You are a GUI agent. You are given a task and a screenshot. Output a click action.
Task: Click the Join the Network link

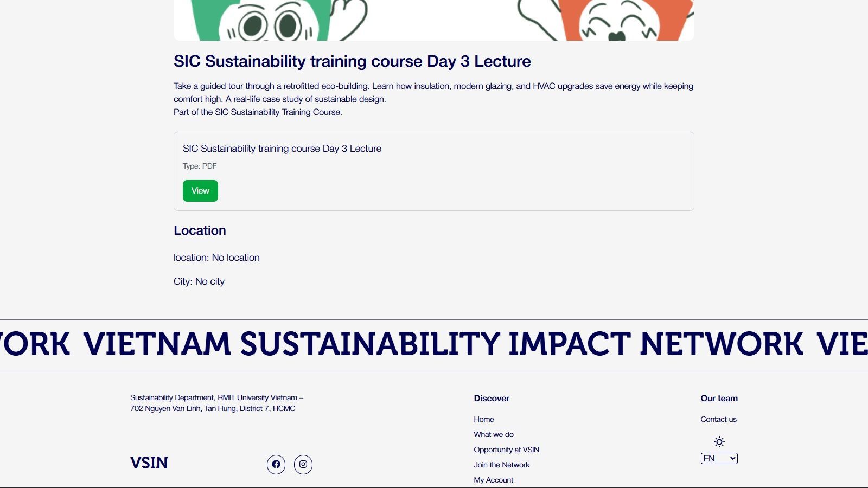(501, 465)
